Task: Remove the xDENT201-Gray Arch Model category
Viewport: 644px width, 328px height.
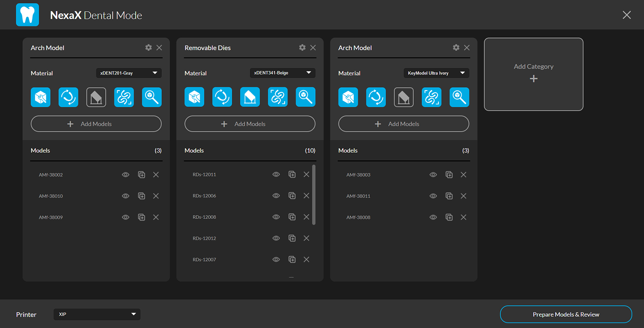Action: [159, 48]
